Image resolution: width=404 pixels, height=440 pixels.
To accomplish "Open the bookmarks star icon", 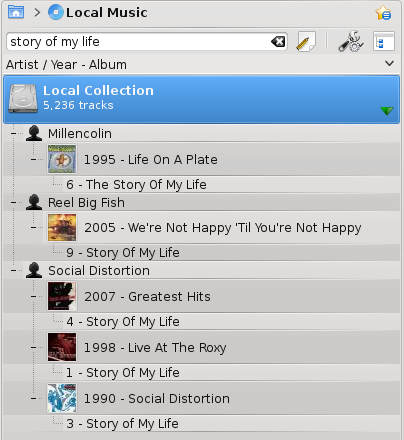I will 383,13.
